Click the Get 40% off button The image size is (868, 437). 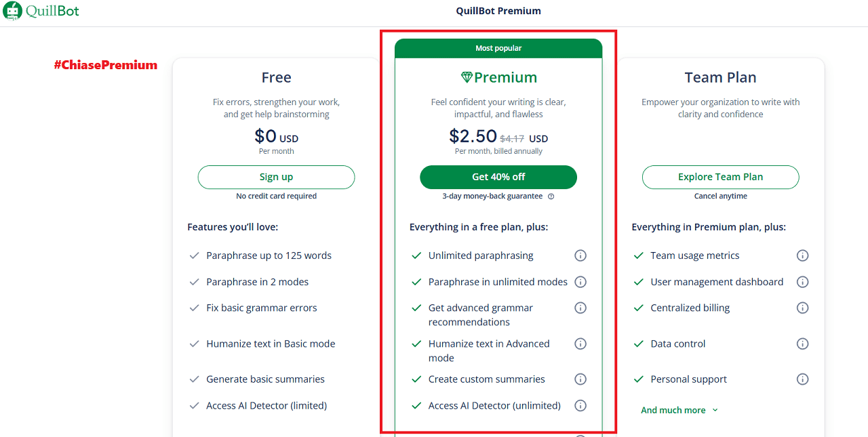tap(498, 177)
